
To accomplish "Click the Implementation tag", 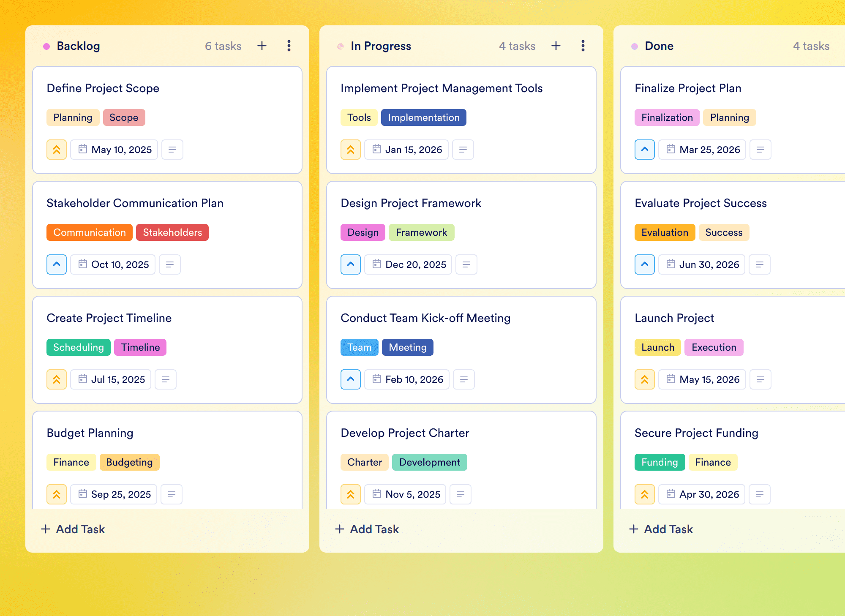I will point(424,117).
